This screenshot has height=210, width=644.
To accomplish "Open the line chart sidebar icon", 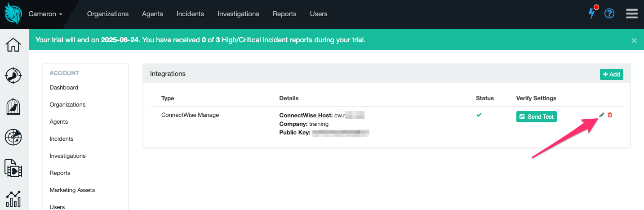I will [x=13, y=198].
